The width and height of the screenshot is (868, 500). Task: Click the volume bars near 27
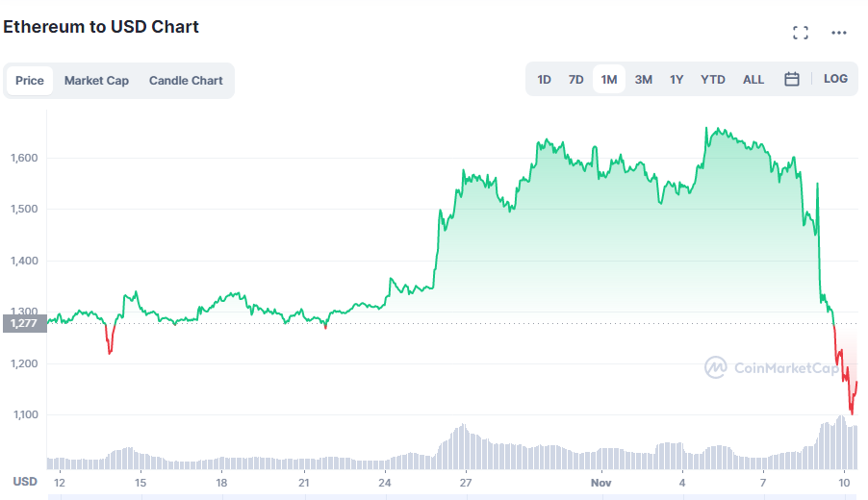point(465,447)
